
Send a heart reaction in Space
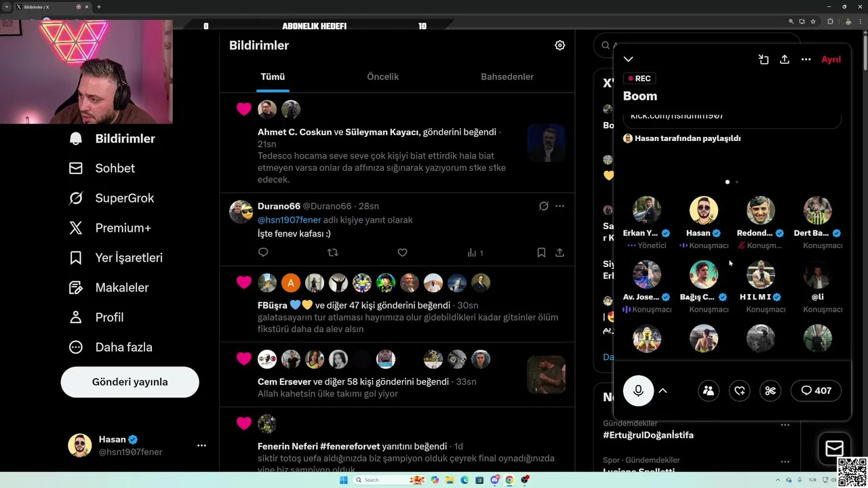click(740, 390)
